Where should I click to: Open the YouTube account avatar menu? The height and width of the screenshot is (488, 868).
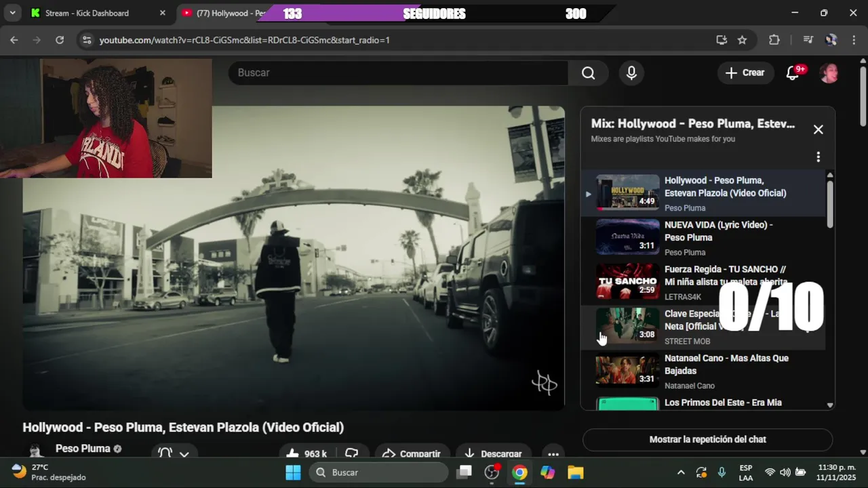pyautogui.click(x=829, y=73)
